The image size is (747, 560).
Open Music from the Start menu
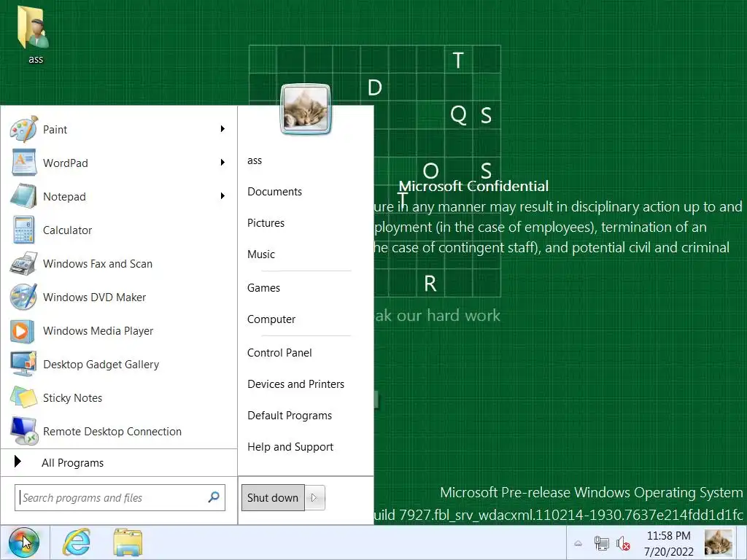pos(260,254)
